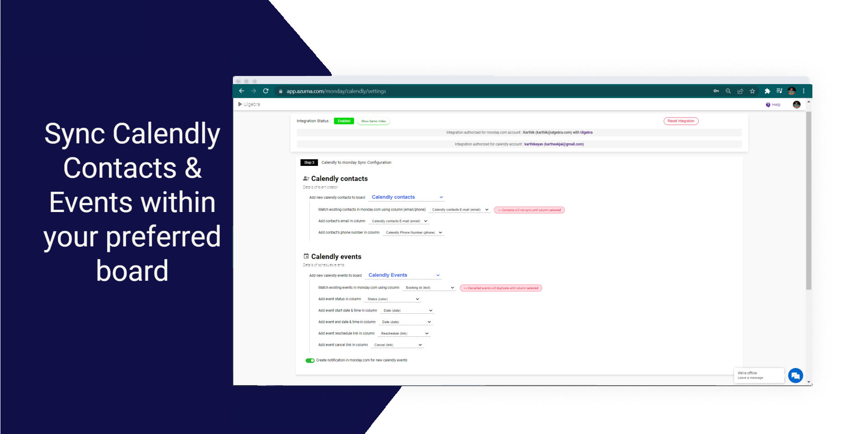The width and height of the screenshot is (868, 434).
Task: Open the zoom magnifier icon in toolbar
Action: pyautogui.click(x=728, y=91)
